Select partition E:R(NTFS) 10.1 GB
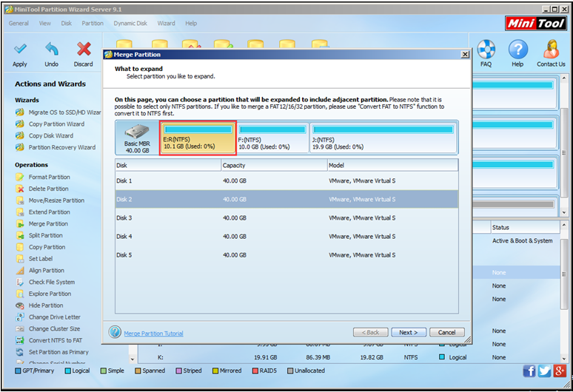The width and height of the screenshot is (573, 392). [x=198, y=138]
